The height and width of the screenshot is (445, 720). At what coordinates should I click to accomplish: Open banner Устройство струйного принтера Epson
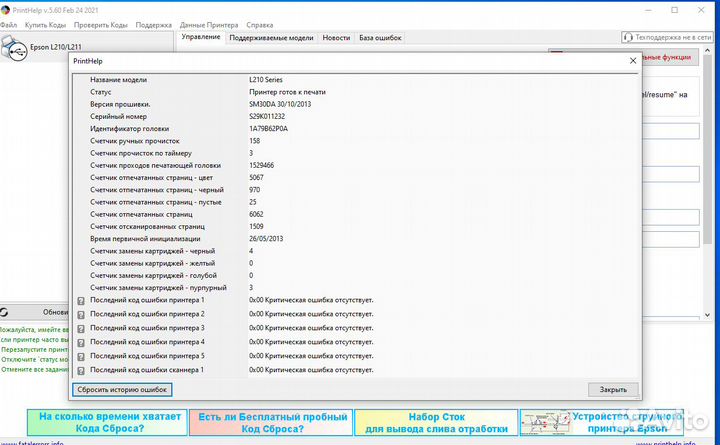point(602,422)
